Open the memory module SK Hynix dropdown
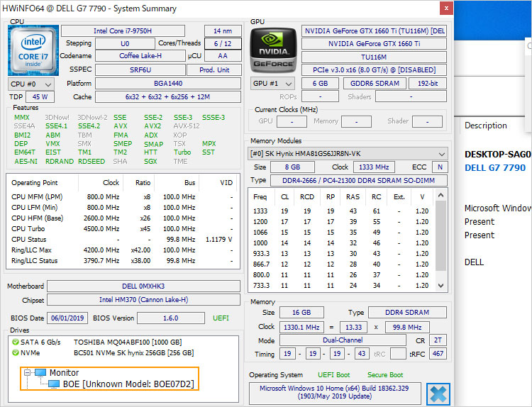Viewport: 532px width, 407px height. 348,154
